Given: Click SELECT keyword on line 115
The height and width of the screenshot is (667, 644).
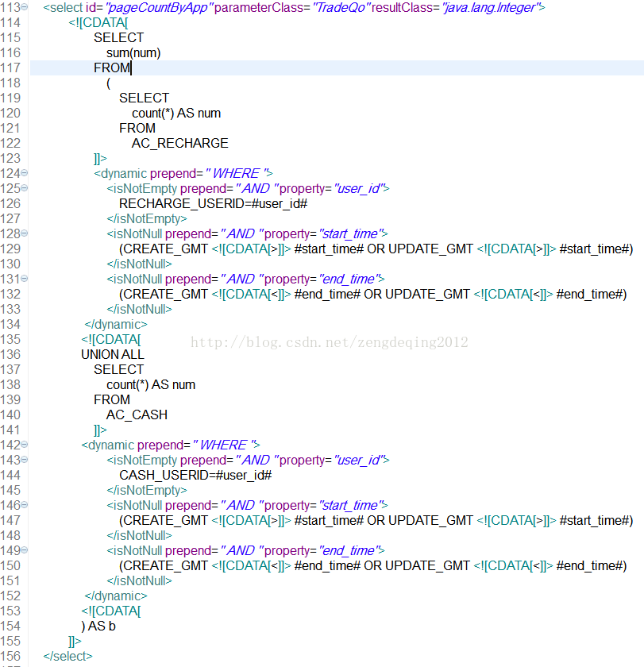Looking at the screenshot, I should point(118,38).
